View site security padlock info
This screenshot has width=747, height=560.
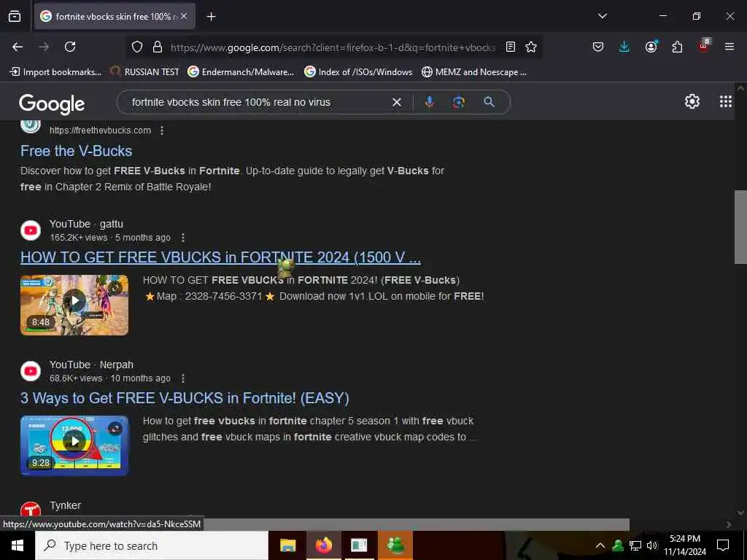point(158,47)
